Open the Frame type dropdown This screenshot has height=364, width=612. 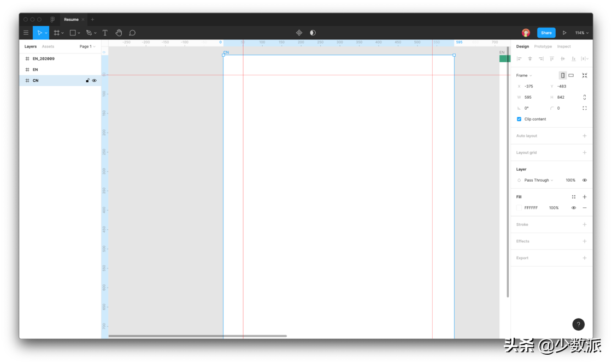524,75
